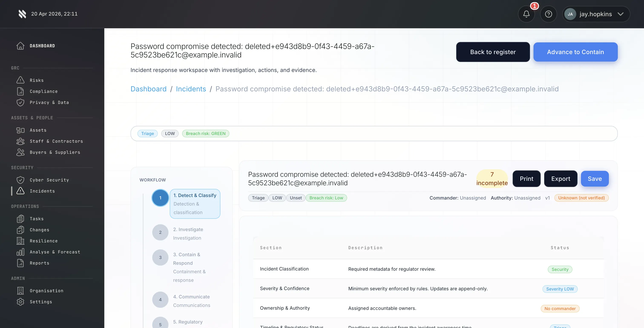Open the Incidents sidebar menu item
This screenshot has width=644, height=328.
tap(42, 191)
